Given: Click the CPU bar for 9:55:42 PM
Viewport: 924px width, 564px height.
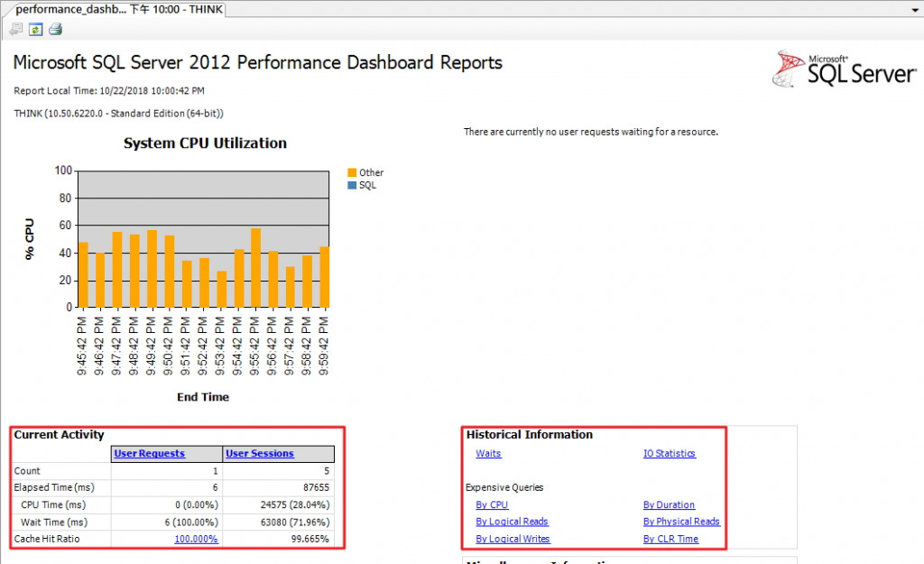Looking at the screenshot, I should coord(255,268).
